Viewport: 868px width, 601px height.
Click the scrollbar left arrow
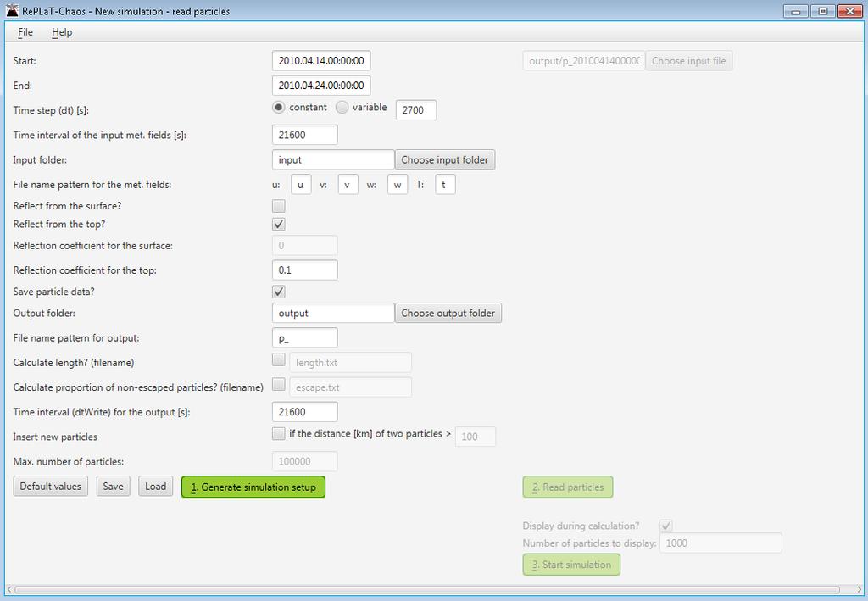pyautogui.click(x=9, y=589)
